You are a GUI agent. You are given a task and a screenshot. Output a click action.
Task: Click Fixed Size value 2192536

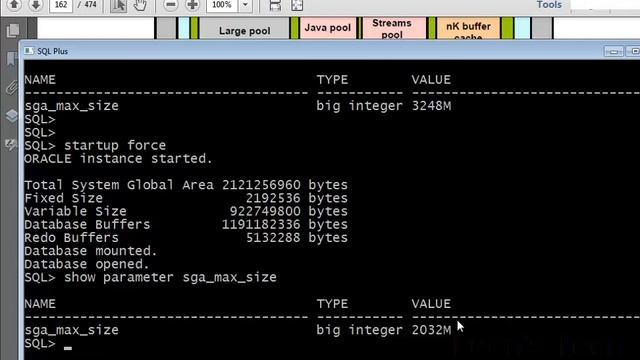point(273,198)
